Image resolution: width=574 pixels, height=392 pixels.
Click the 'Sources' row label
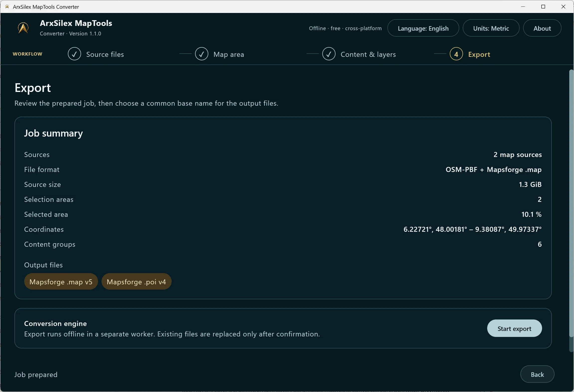coord(37,155)
